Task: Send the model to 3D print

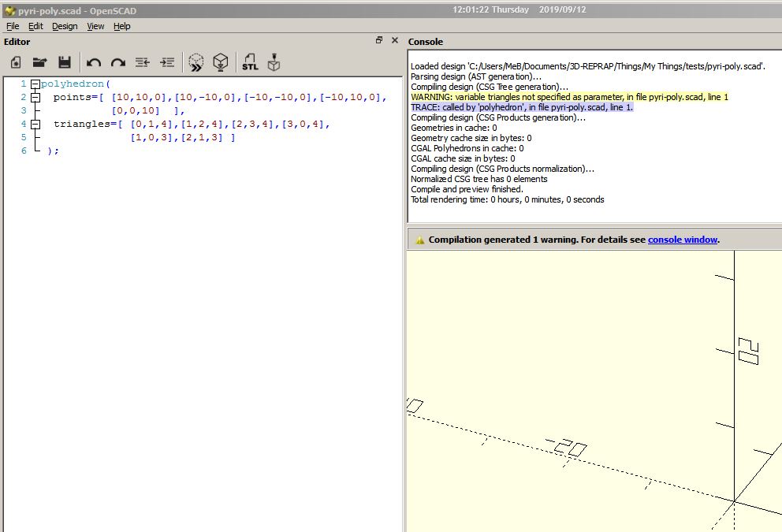Action: [x=273, y=61]
